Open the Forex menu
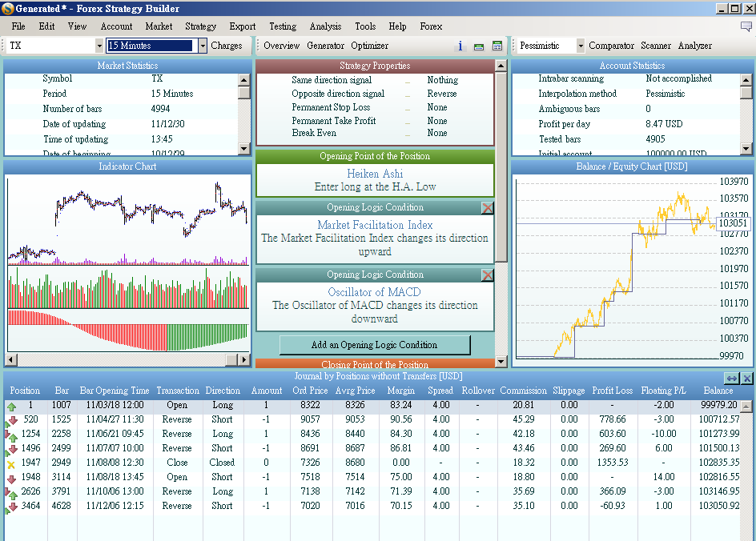This screenshot has height=541, width=756. (x=431, y=26)
